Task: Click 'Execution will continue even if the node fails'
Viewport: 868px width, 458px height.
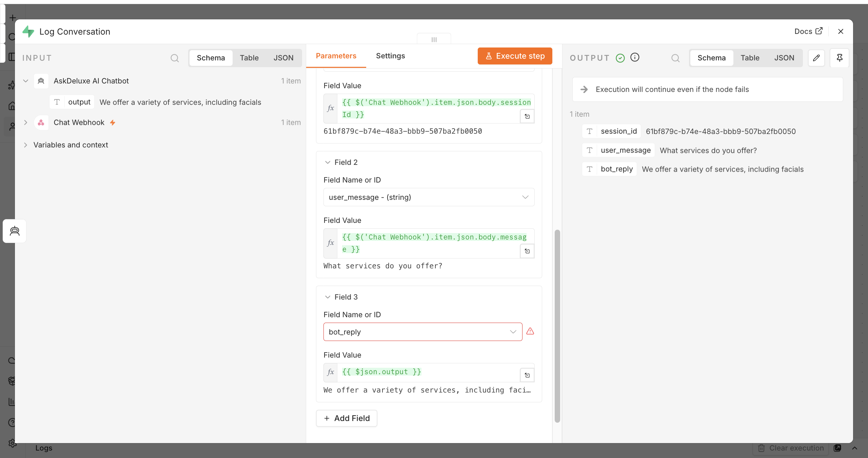Action: coord(672,89)
